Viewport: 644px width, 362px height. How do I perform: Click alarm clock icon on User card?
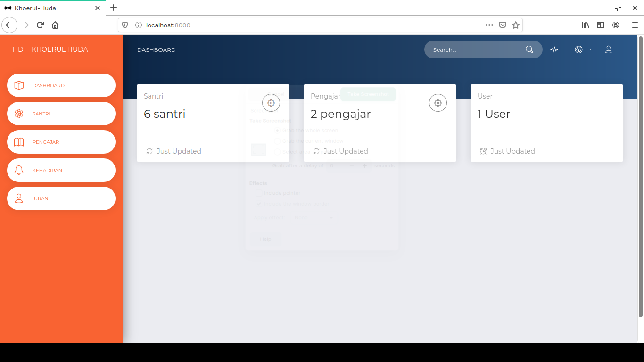(x=483, y=151)
